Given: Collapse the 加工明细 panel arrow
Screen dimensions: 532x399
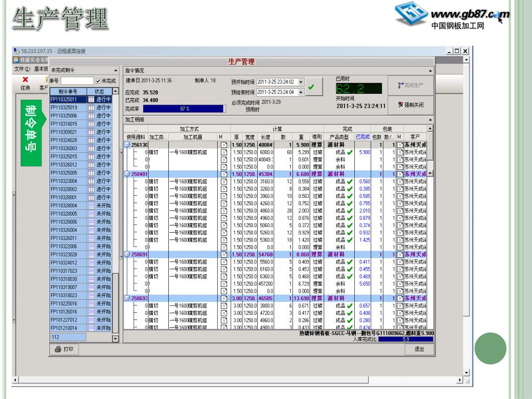Looking at the screenshot, I should coord(430,120).
